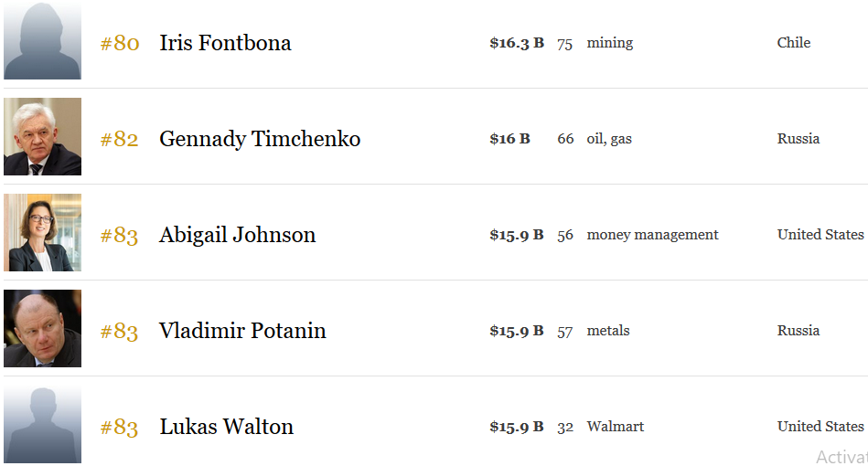Select Abigail Johnson's portrait thumbnail
The image size is (868, 466).
pos(43,233)
